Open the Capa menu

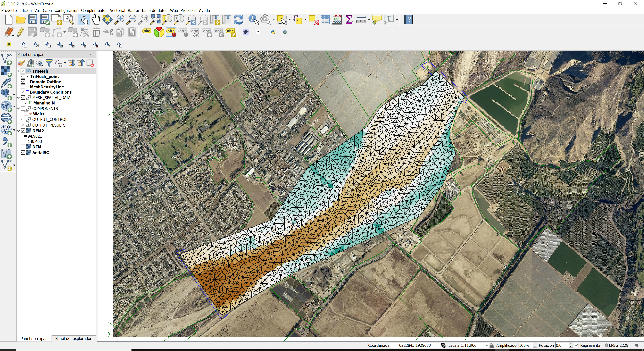47,11
